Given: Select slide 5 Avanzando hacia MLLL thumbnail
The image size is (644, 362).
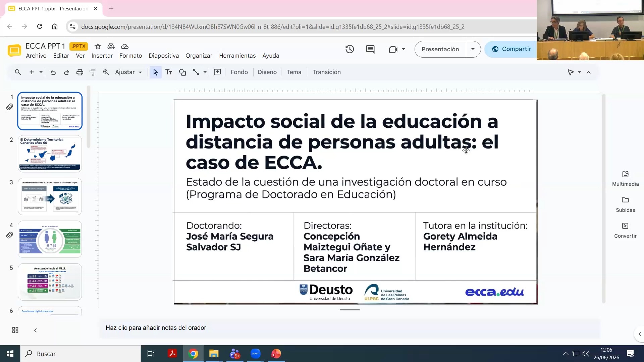Looking at the screenshot, I should [50, 282].
